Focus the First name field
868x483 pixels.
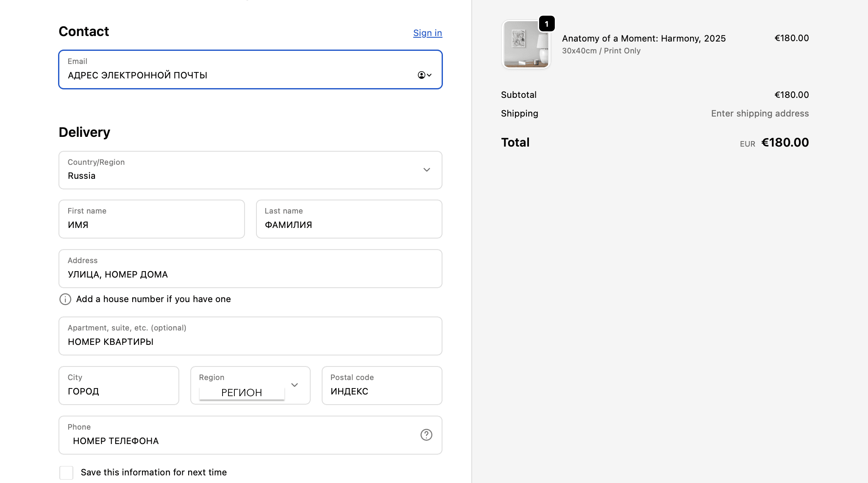coord(151,219)
